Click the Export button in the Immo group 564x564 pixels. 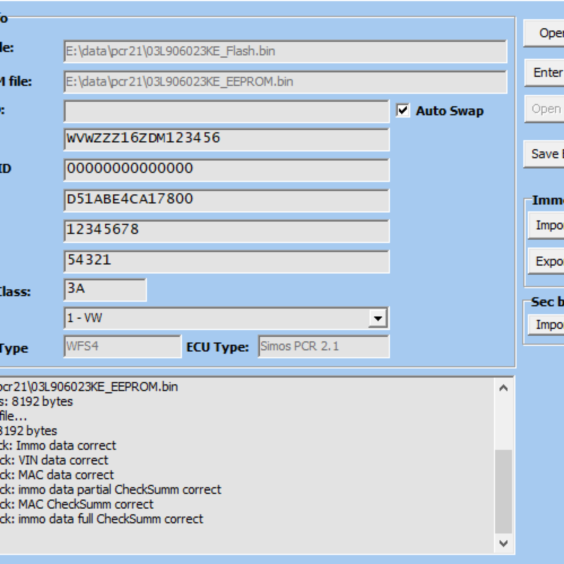pos(546,261)
